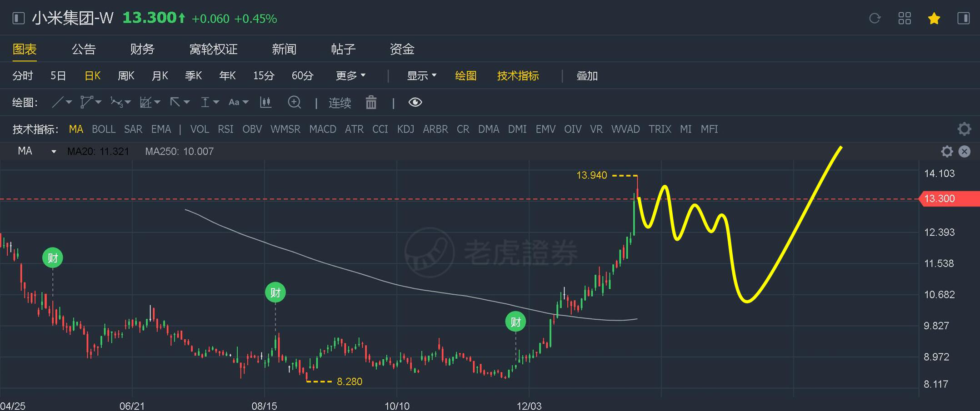Click the candlestick bars drawing icon
980x411 pixels.
coord(265,102)
